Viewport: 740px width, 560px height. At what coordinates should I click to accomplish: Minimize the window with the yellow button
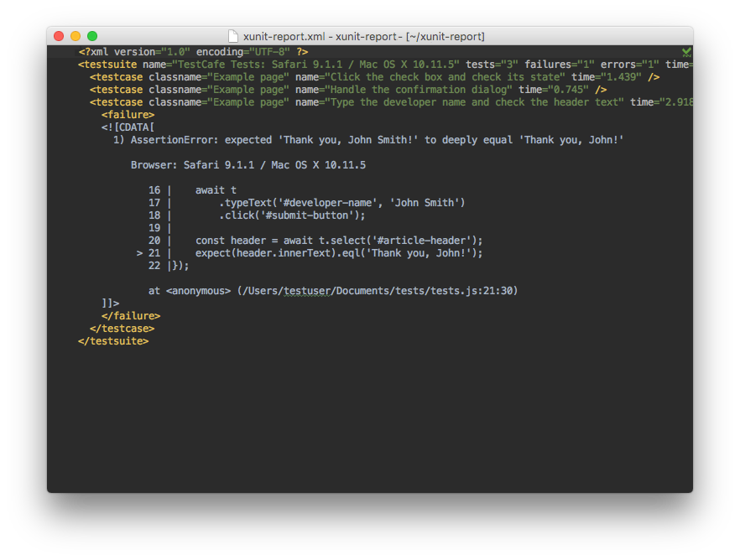(76, 36)
